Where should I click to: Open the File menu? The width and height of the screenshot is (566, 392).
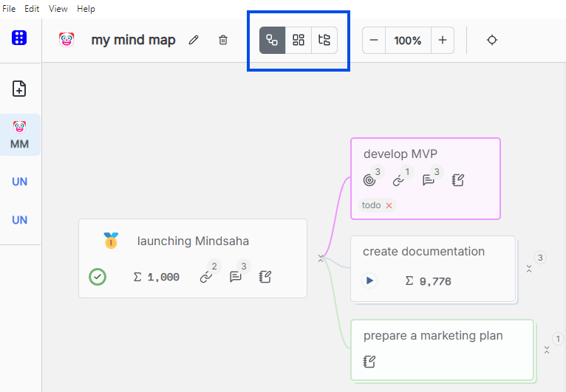[10, 9]
